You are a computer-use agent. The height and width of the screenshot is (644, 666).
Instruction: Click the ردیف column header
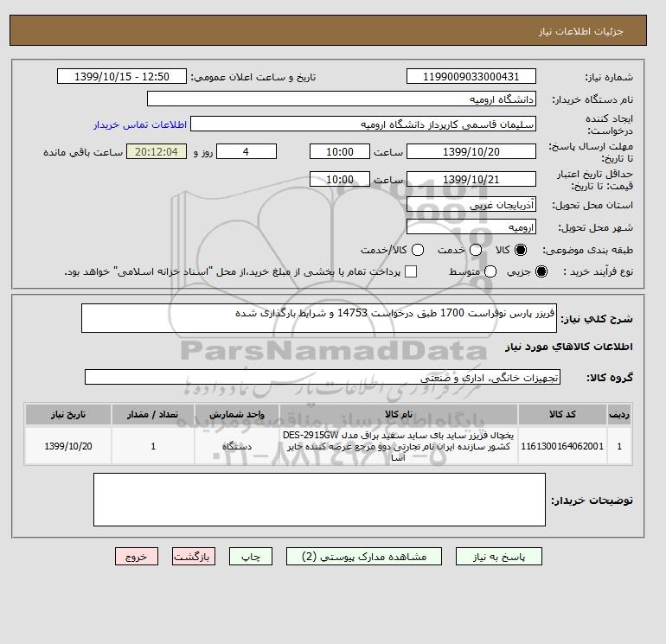pyautogui.click(x=619, y=414)
